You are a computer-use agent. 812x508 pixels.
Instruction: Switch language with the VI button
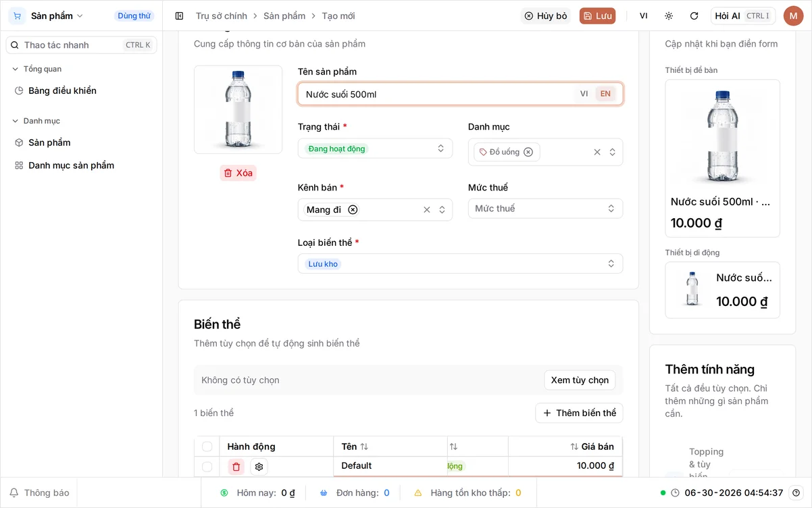[643, 16]
